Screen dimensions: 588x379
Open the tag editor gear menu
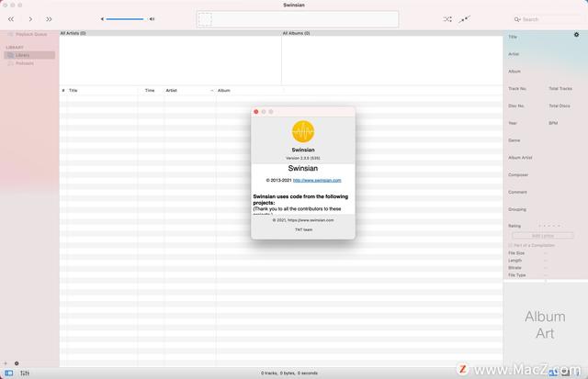click(x=577, y=35)
